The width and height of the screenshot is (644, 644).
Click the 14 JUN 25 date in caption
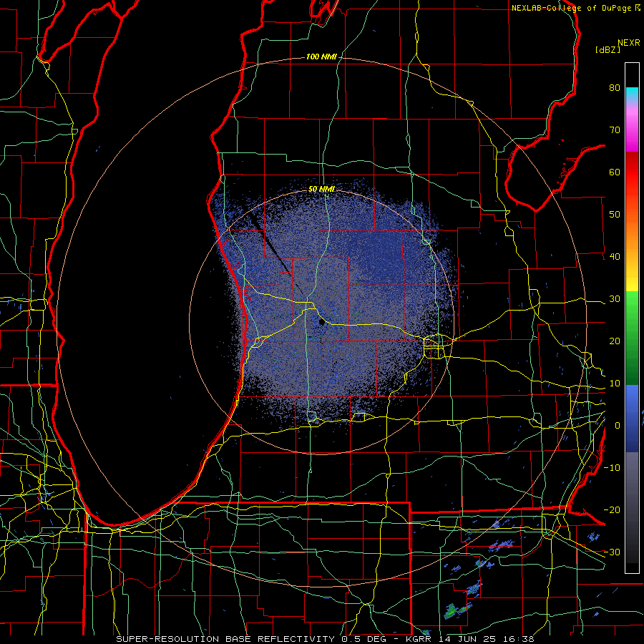pos(469,639)
